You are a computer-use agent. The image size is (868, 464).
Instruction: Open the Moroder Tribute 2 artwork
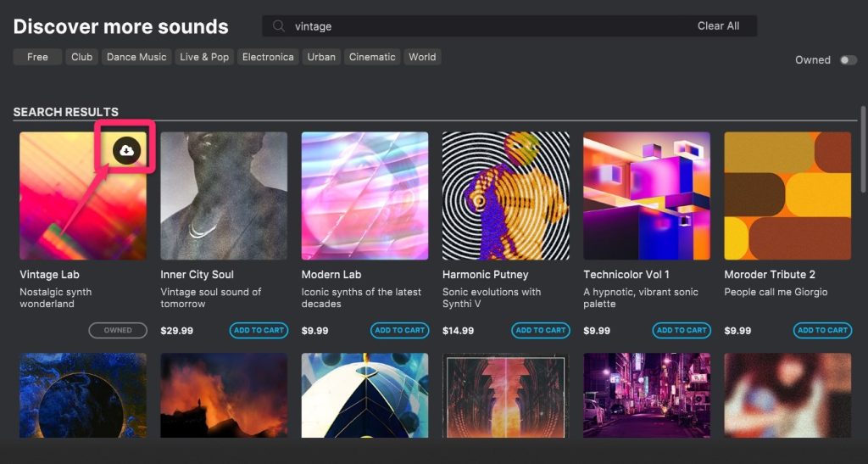click(x=787, y=196)
